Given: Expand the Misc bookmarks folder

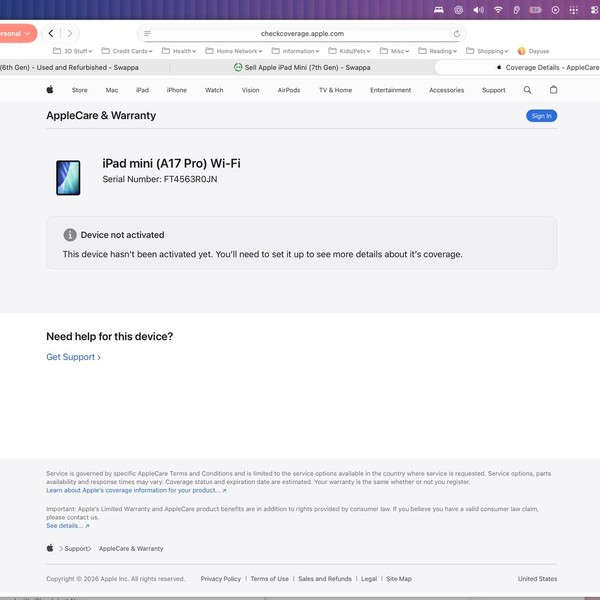Looking at the screenshot, I should 395,51.
